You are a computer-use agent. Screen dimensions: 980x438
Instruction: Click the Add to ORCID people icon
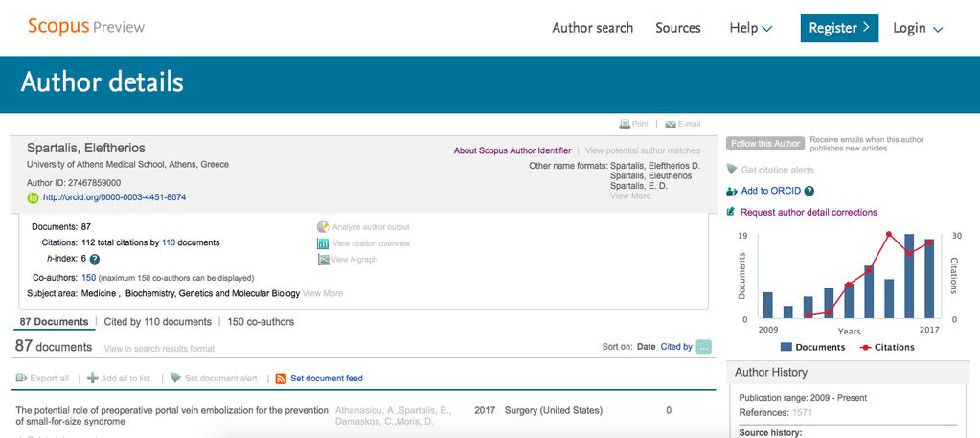point(732,191)
